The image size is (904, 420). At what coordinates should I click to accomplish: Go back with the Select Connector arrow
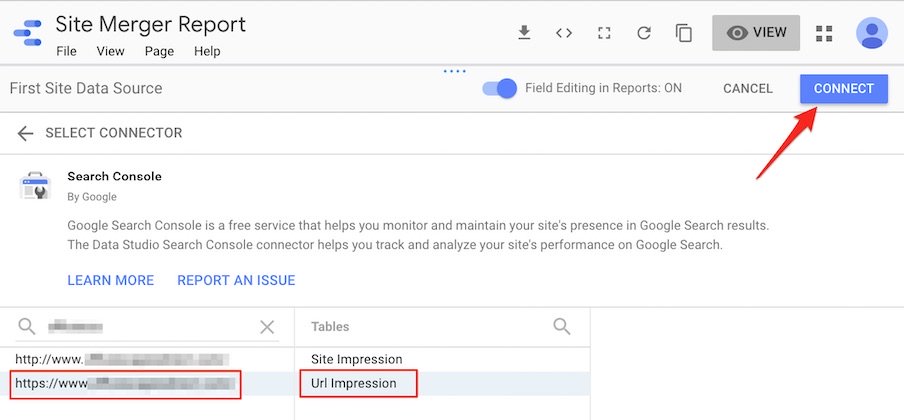(x=25, y=133)
